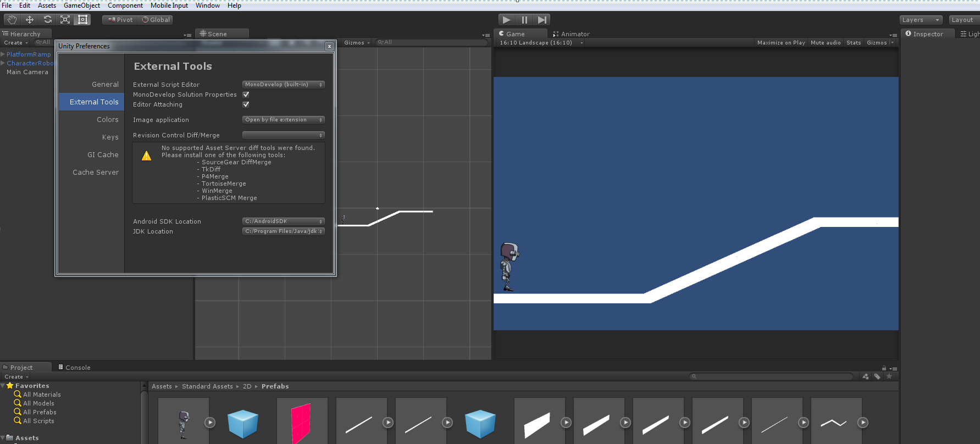Toggle Pivot handle position
This screenshot has height=444, width=980.
pos(120,20)
